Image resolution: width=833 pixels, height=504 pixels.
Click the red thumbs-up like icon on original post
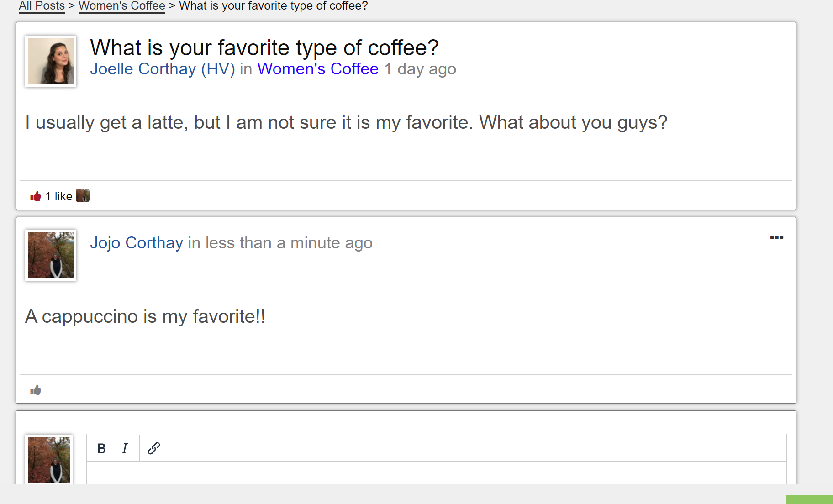pos(36,196)
